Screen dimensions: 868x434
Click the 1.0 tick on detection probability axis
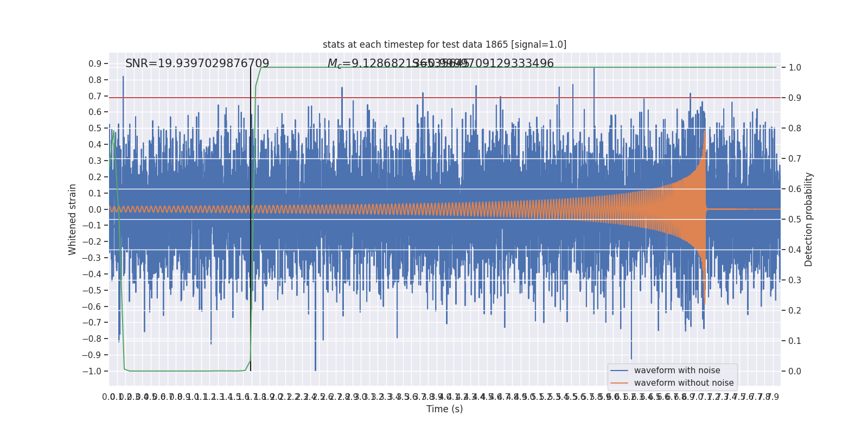click(795, 67)
